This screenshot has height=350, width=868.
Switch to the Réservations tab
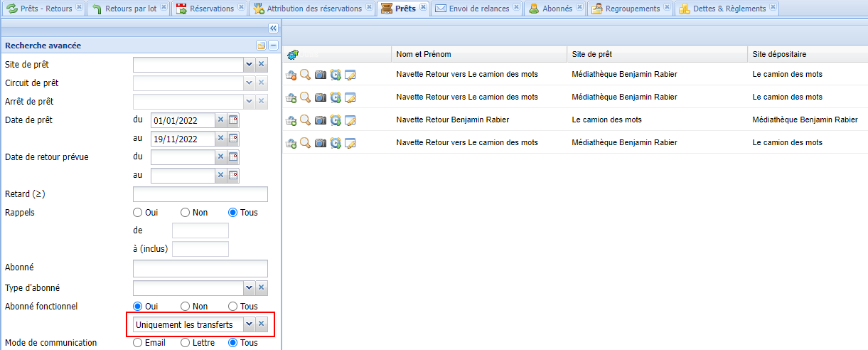coord(205,9)
